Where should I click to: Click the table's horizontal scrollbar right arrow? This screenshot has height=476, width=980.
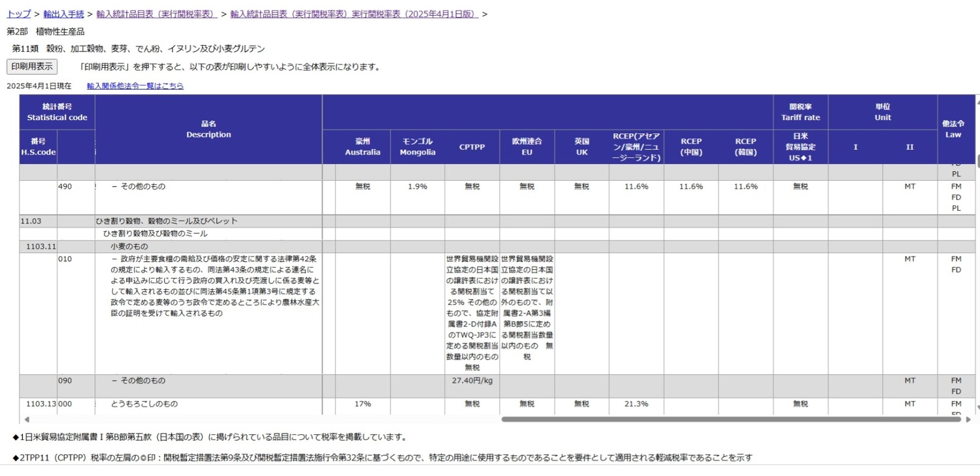pyautogui.click(x=968, y=419)
